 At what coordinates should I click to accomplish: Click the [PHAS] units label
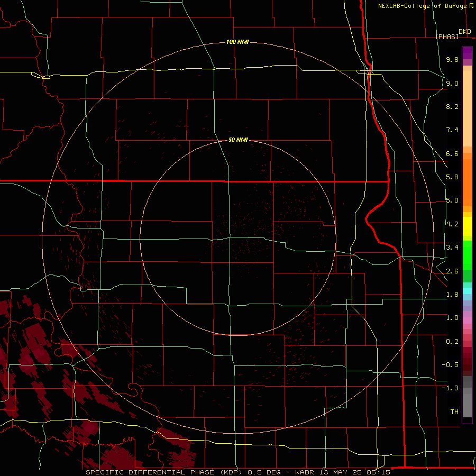447,36
